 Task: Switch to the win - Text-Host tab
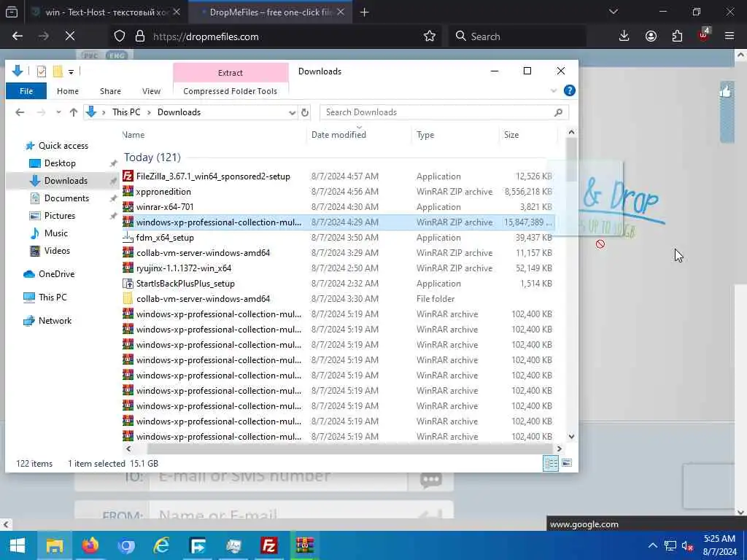pyautogui.click(x=106, y=12)
